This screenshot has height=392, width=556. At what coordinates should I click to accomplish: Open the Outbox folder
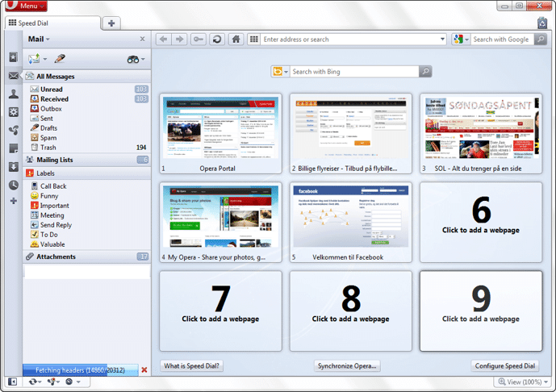(89, 108)
